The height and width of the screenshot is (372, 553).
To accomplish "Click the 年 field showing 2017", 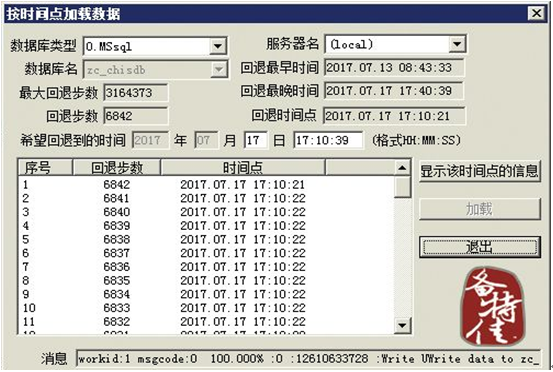I will point(150,140).
